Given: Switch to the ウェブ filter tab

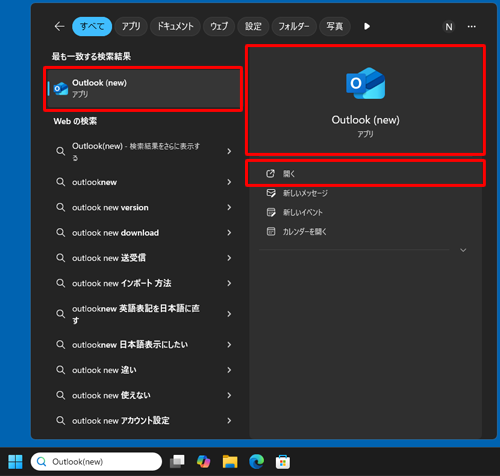Looking at the screenshot, I should 219,26.
